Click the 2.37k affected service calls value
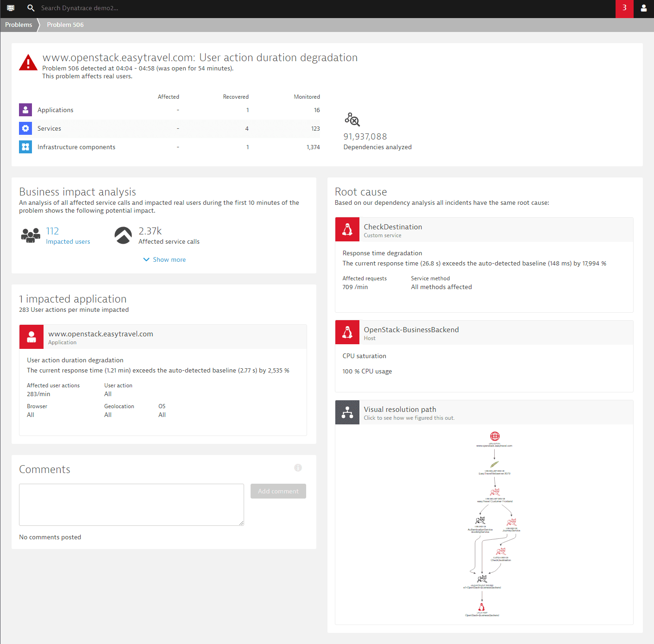The image size is (654, 644). coord(150,231)
